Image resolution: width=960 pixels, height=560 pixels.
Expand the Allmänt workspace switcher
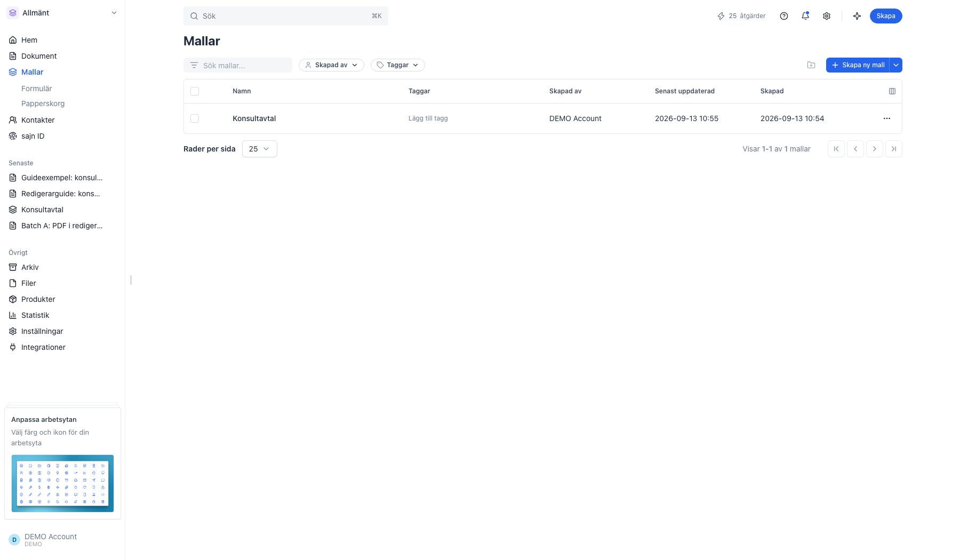[114, 13]
